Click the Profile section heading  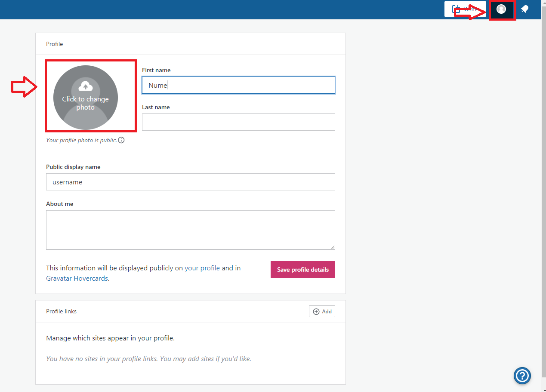pos(55,44)
